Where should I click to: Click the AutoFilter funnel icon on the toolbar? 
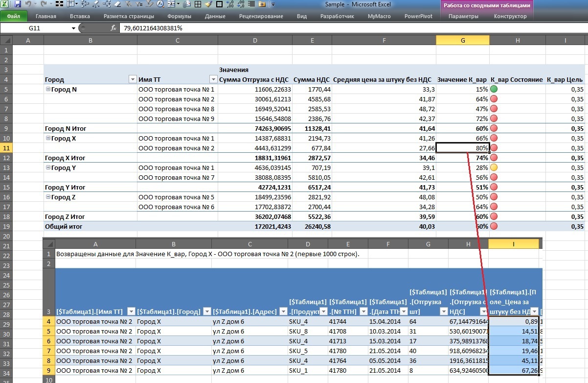pos(139,4)
